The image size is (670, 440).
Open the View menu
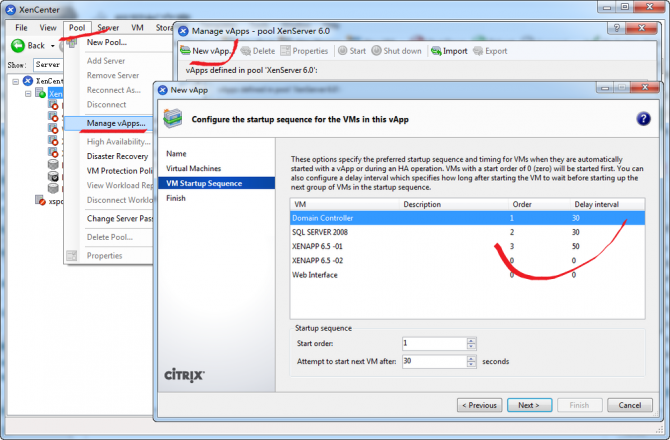click(48, 28)
